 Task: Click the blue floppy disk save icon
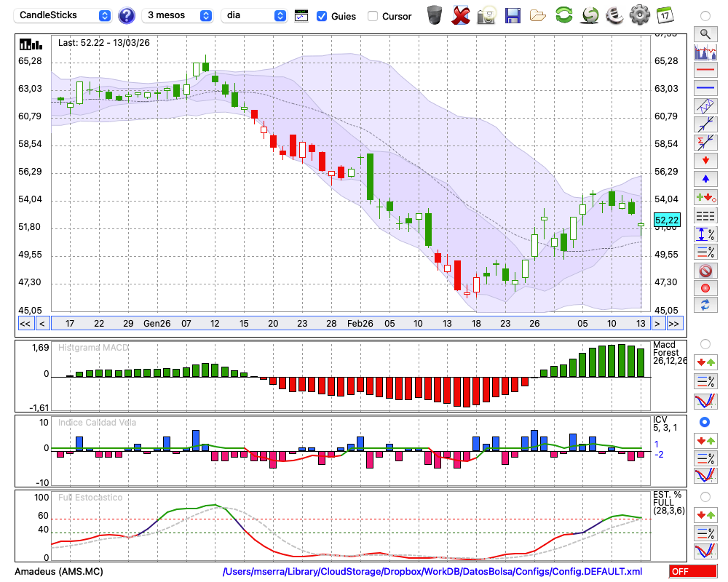513,15
